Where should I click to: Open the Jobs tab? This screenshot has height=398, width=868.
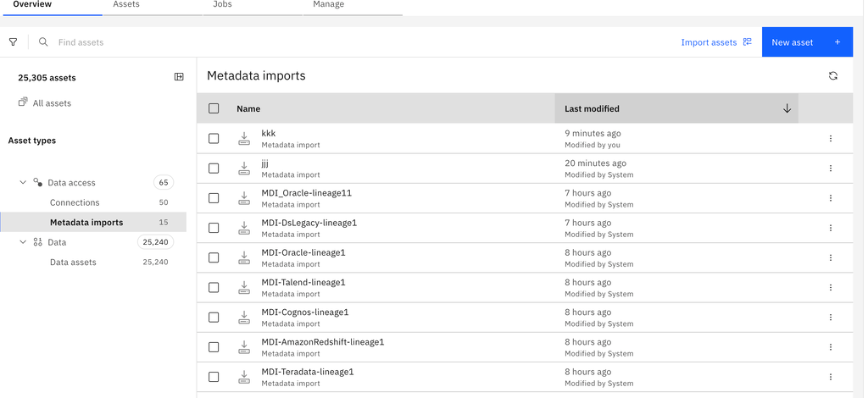[x=222, y=5]
